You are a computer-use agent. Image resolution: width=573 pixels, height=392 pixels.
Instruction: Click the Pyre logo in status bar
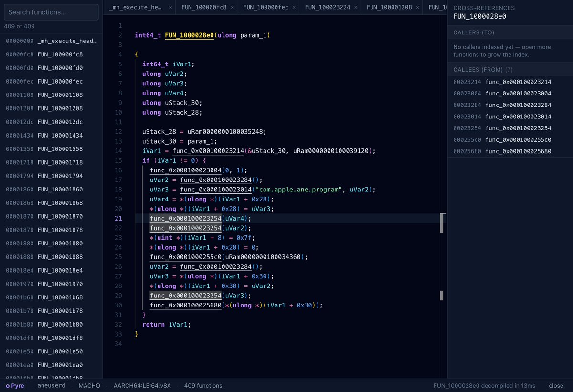pos(15,385)
